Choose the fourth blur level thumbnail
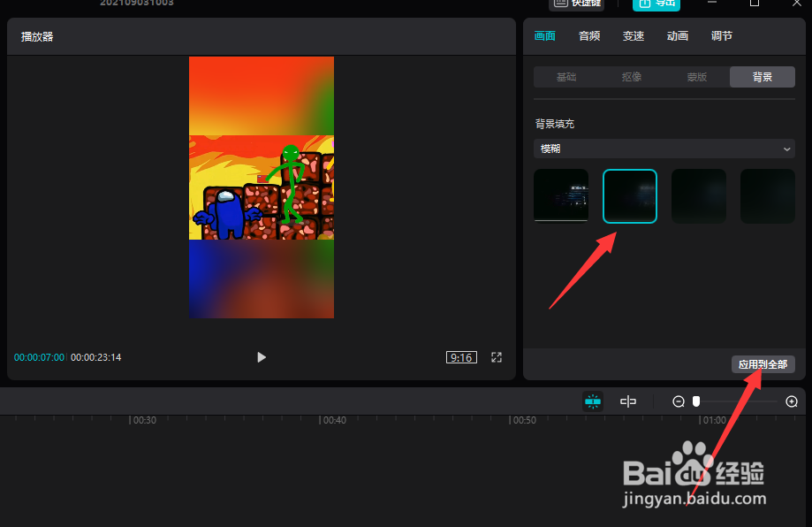The height and width of the screenshot is (527, 812). coord(768,196)
